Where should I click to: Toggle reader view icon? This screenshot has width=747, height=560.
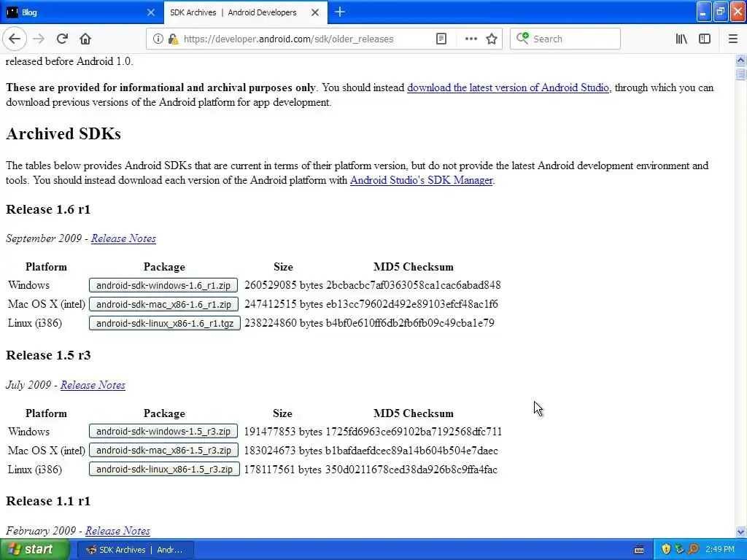coord(441,39)
